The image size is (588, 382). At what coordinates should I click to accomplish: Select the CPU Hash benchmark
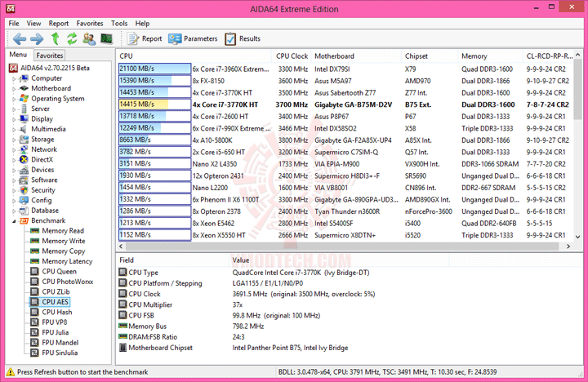pos(51,312)
